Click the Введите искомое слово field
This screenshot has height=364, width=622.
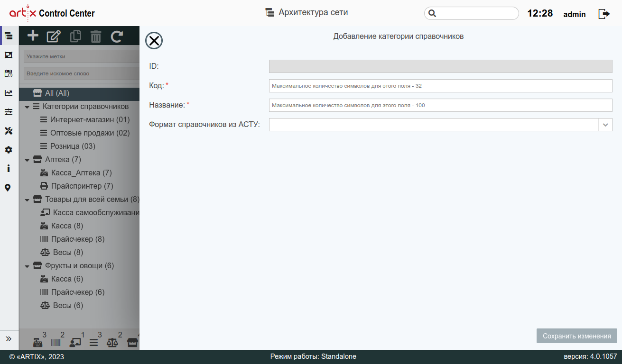point(81,73)
